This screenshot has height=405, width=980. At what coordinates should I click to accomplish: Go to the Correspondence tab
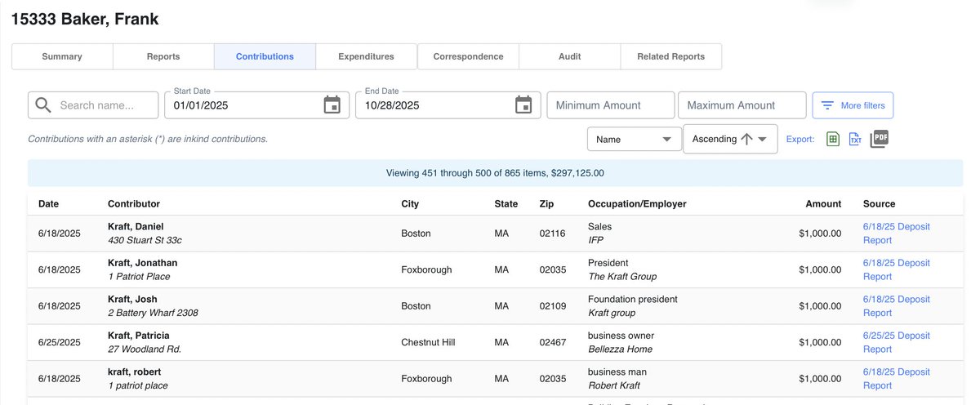(x=468, y=56)
